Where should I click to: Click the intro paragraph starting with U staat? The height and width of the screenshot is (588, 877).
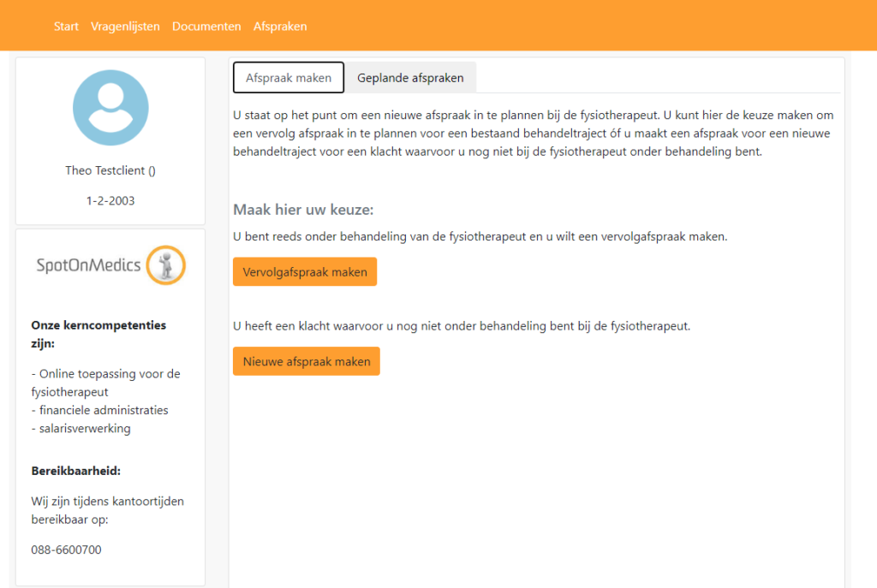point(533,133)
